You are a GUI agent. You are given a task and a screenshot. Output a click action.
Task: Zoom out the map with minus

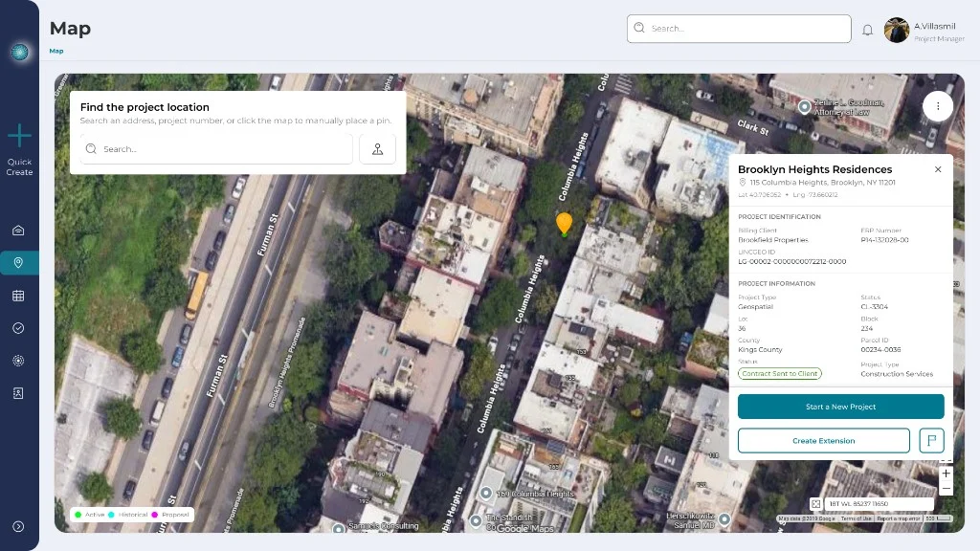(946, 489)
